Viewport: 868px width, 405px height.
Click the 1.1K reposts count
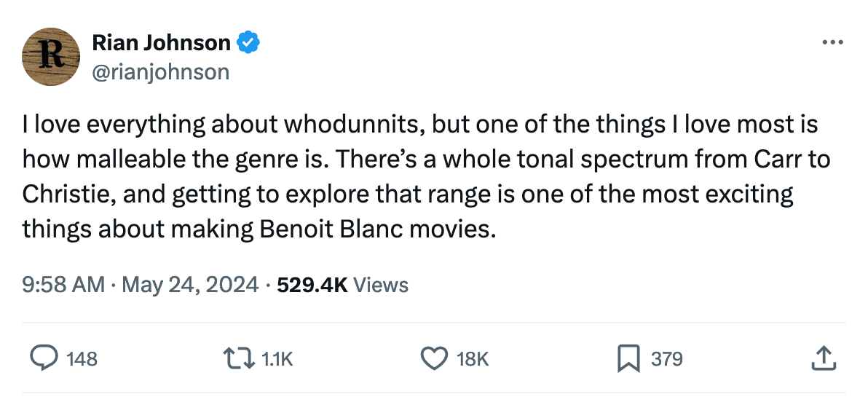pyautogui.click(x=277, y=359)
